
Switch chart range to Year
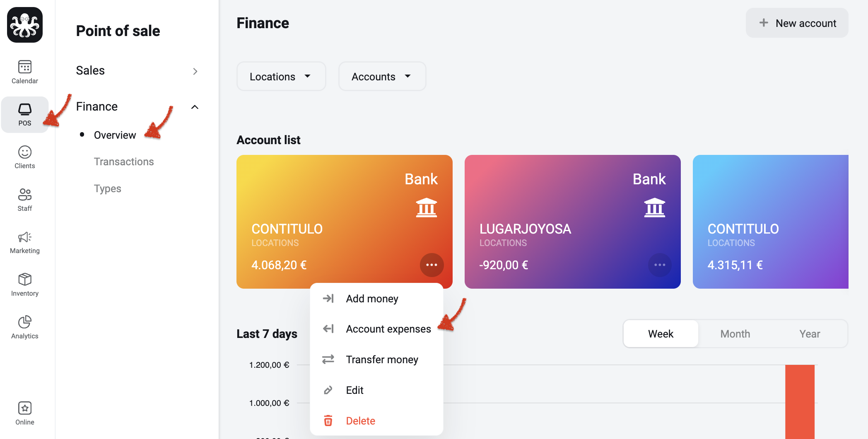810,334
